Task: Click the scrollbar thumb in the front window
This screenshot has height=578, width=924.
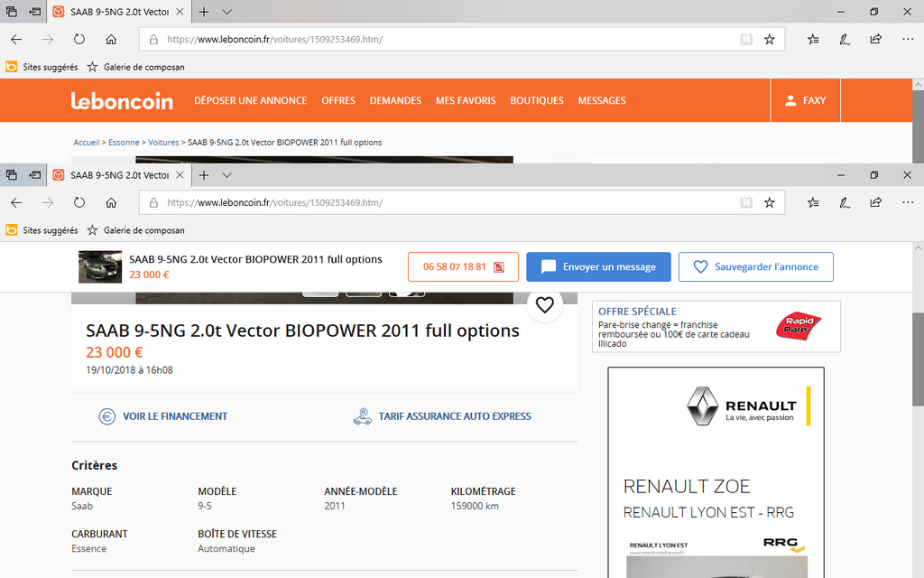Action: (918, 359)
